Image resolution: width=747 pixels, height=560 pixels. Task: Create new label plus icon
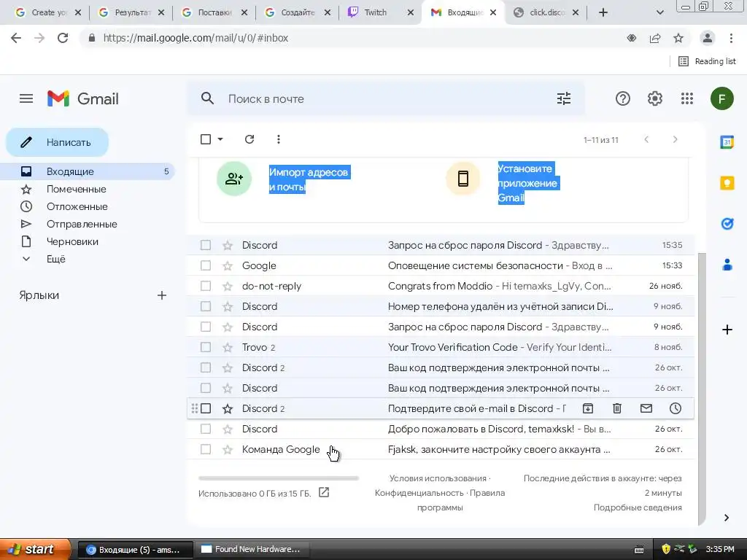coord(162,295)
